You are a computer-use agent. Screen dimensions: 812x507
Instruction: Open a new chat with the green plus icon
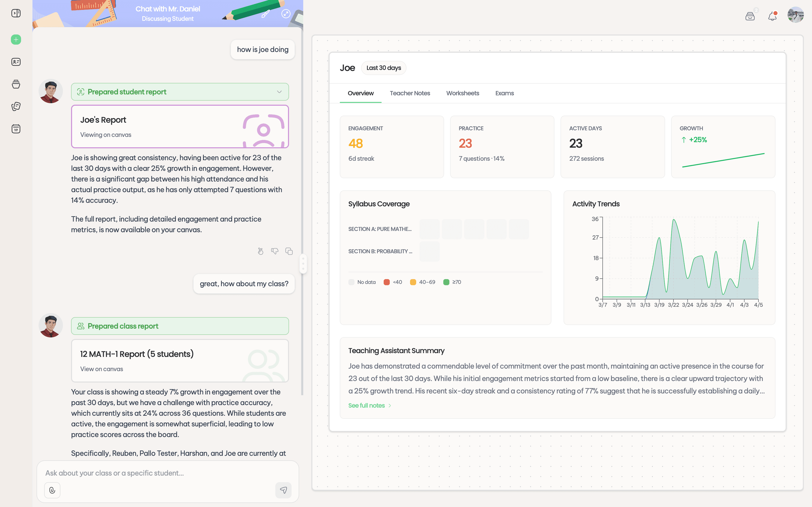(x=16, y=39)
